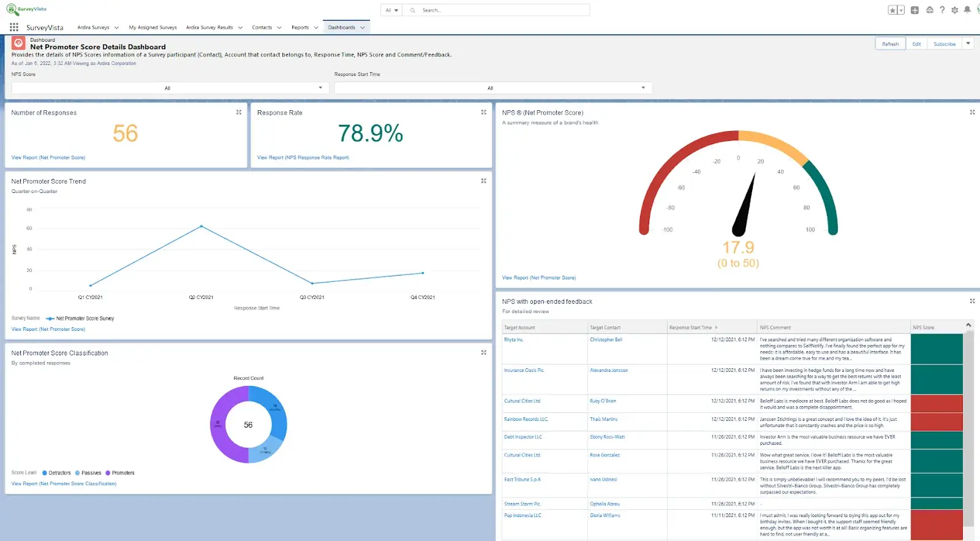
Task: Click into the global Search field
Action: [496, 10]
